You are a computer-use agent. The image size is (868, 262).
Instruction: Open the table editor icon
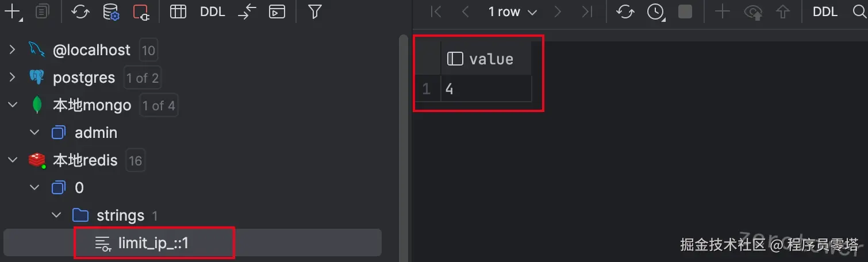point(178,11)
